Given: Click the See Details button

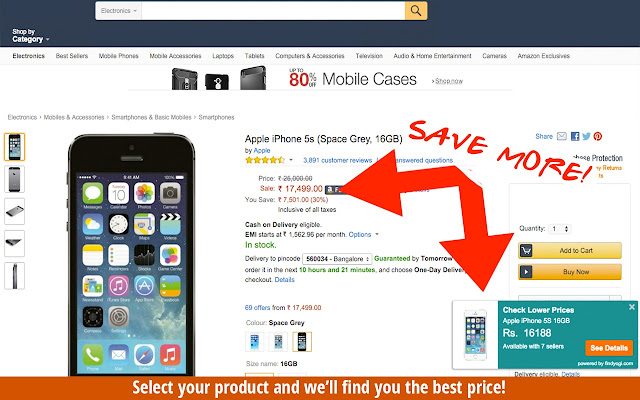Looking at the screenshot, I should click(609, 348).
